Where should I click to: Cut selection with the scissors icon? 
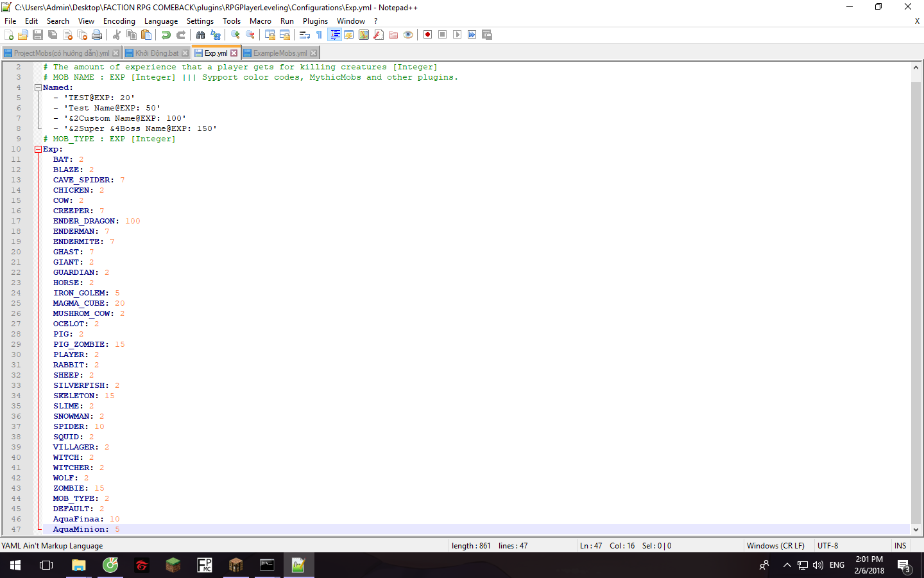point(117,35)
